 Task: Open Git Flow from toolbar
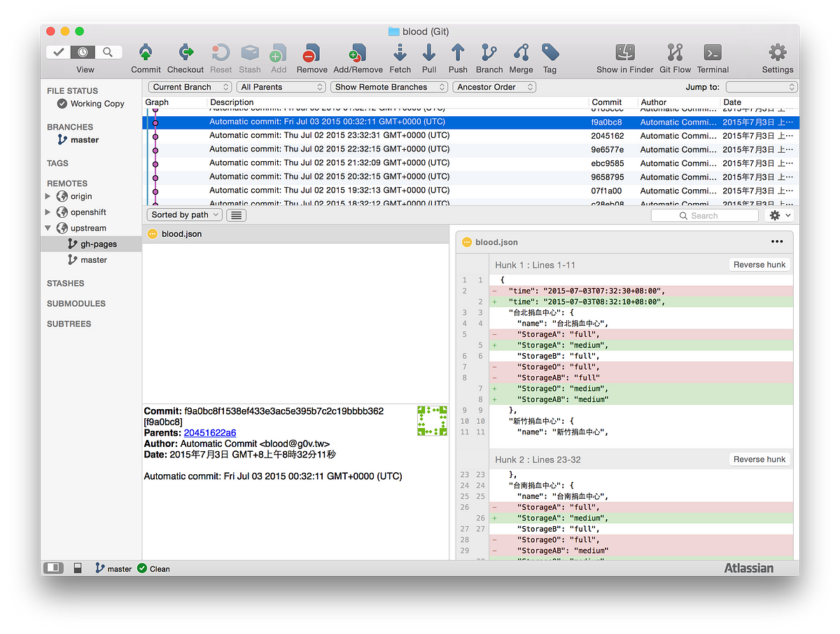675,53
